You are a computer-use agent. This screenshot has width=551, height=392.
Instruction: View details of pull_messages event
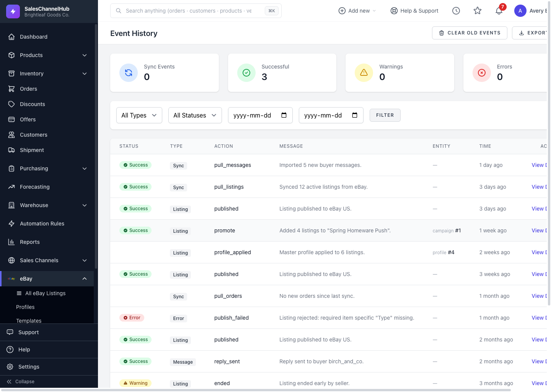[539, 165]
